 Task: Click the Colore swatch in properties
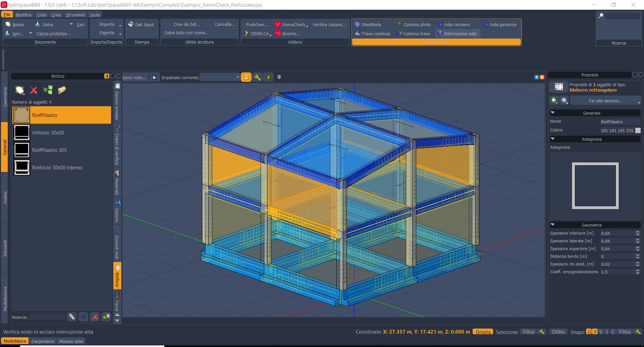pyautogui.click(x=638, y=130)
